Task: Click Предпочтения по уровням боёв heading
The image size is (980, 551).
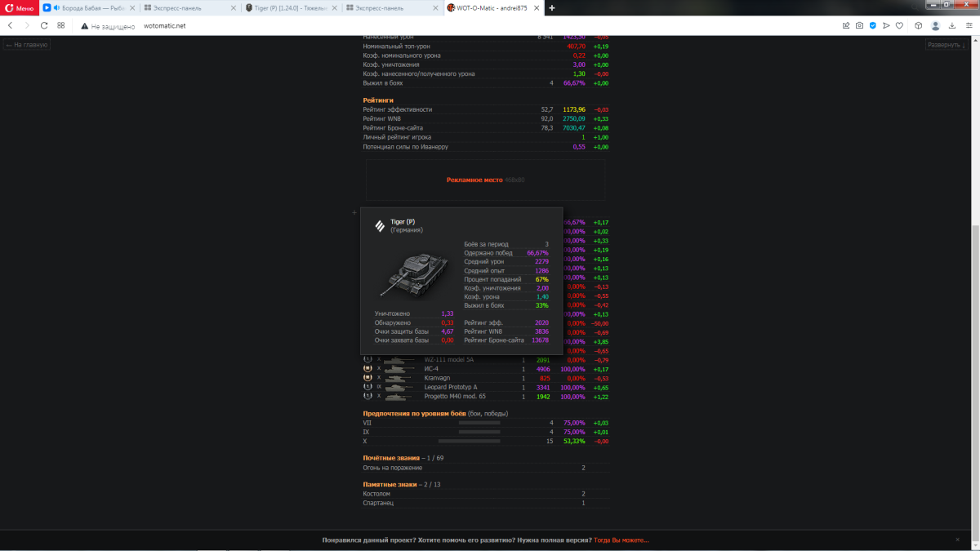Action: tap(414, 413)
